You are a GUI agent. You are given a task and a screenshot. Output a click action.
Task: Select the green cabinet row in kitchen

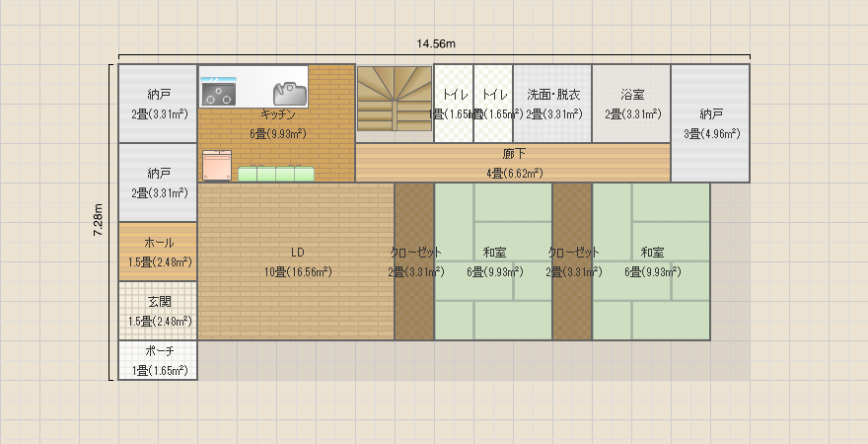(x=276, y=174)
